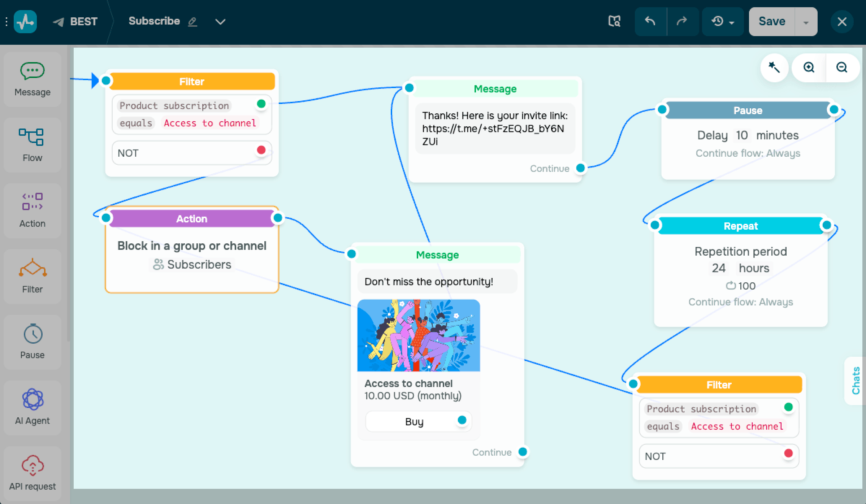The height and width of the screenshot is (504, 866).
Task: Undo the last change
Action: [x=650, y=22]
